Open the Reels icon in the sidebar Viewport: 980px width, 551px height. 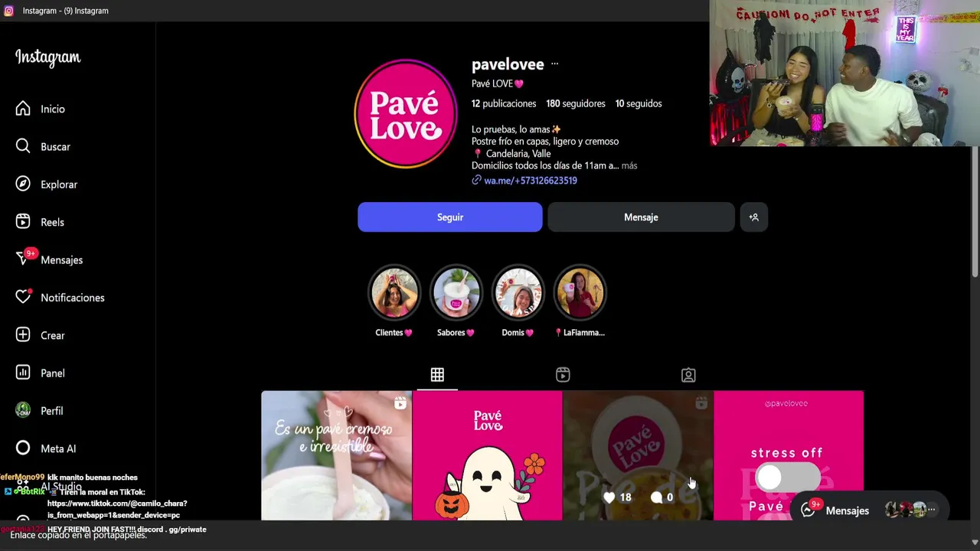pyautogui.click(x=23, y=222)
